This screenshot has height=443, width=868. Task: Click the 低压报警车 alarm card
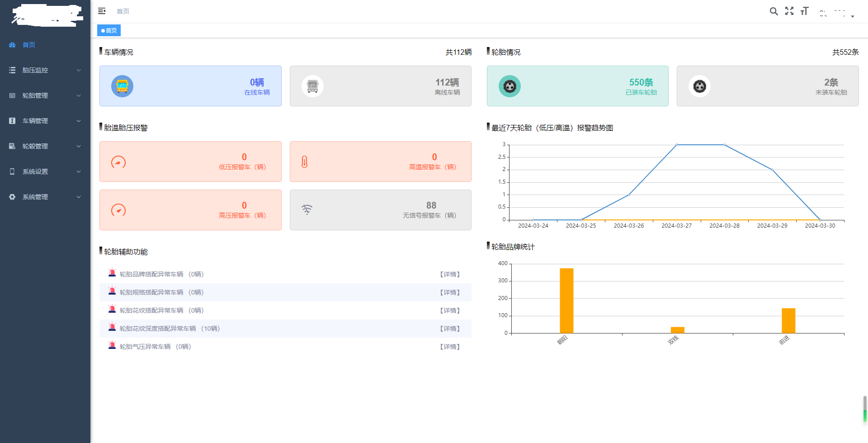190,162
